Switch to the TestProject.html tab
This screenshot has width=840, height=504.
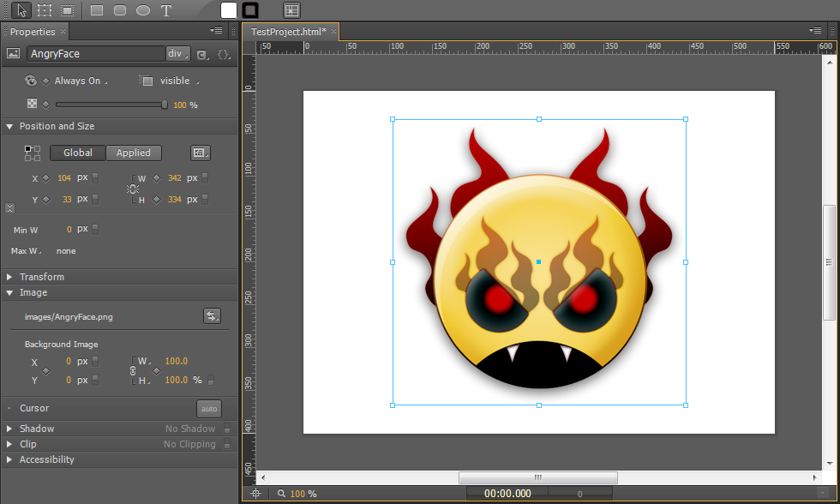(x=289, y=32)
